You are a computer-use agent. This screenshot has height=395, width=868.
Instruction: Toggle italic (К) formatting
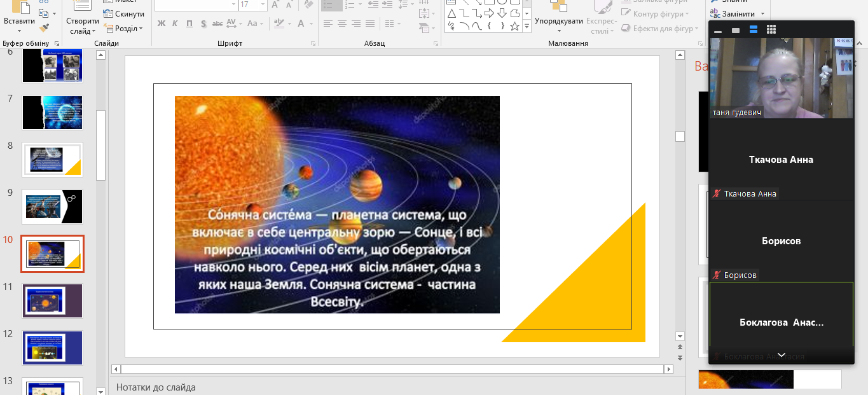click(175, 24)
